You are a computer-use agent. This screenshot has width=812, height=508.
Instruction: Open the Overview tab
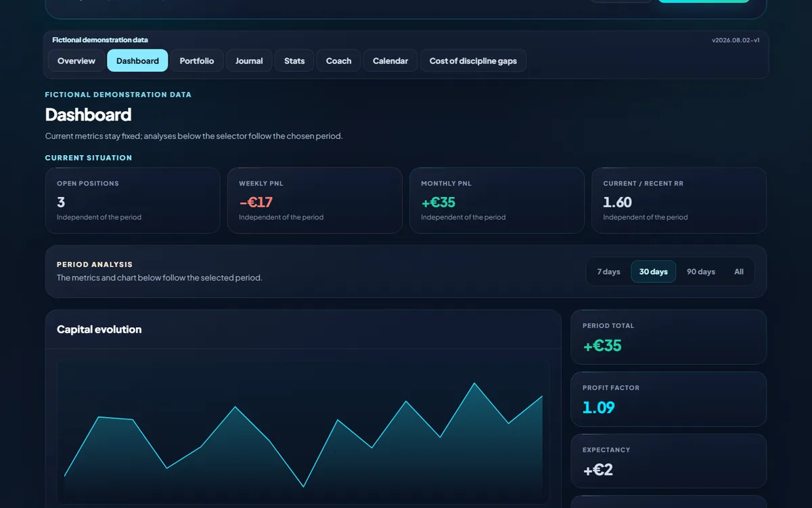coord(76,61)
